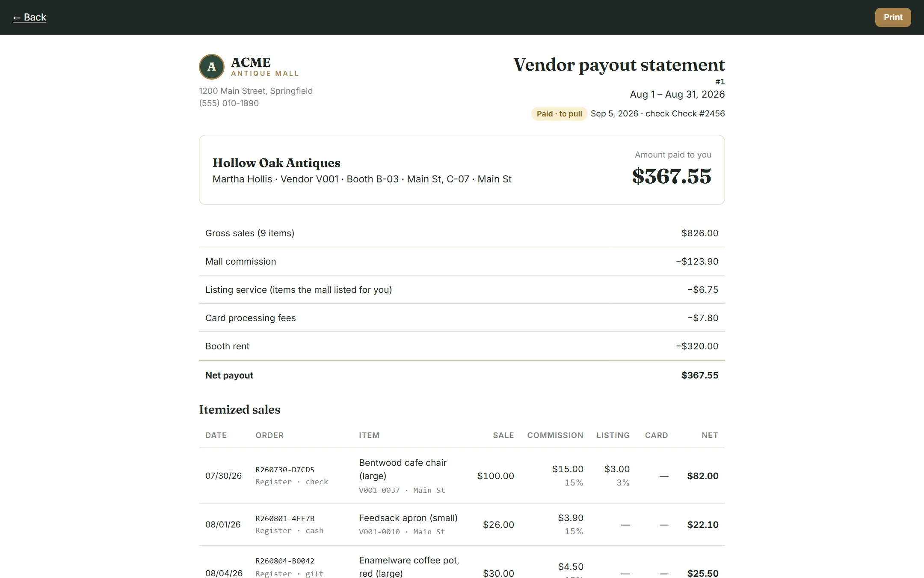This screenshot has width=924, height=578.
Task: Click the LISTING column header
Action: tap(613, 435)
